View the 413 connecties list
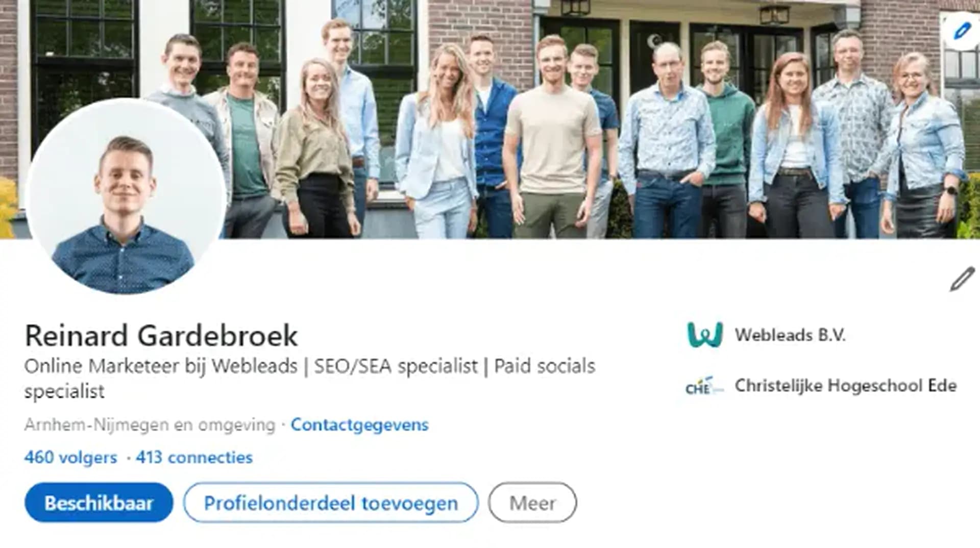 pyautogui.click(x=194, y=457)
